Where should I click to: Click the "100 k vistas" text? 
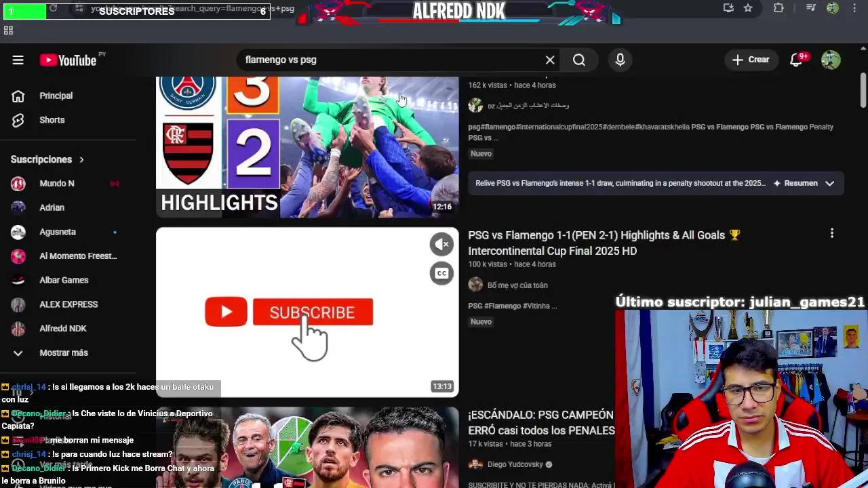[488, 264]
